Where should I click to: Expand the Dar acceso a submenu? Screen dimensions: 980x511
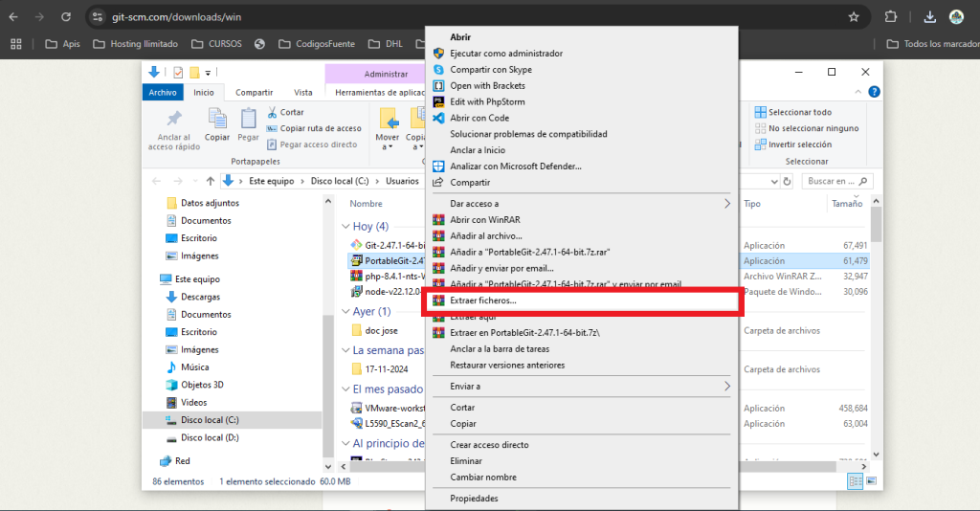(x=582, y=204)
